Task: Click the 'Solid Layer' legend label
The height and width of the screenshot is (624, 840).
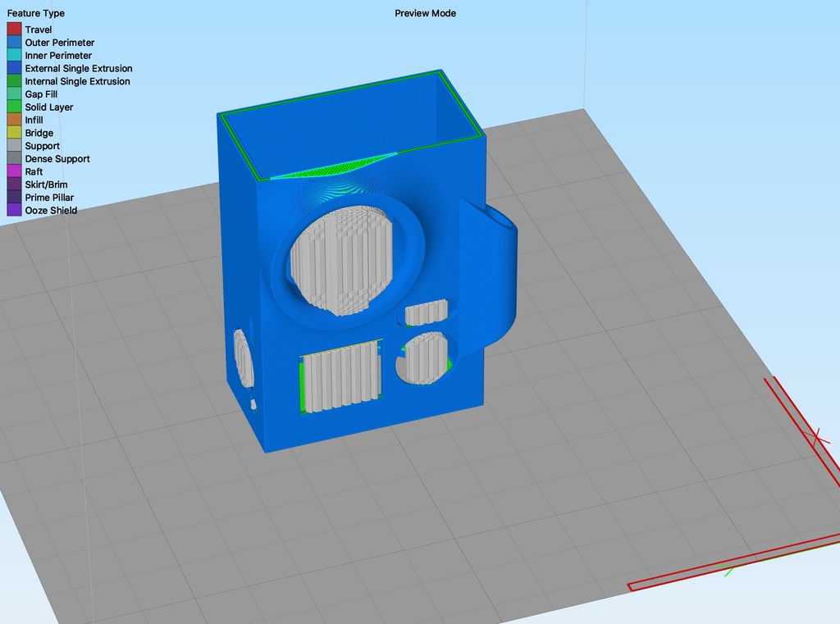Action: pyautogui.click(x=48, y=107)
